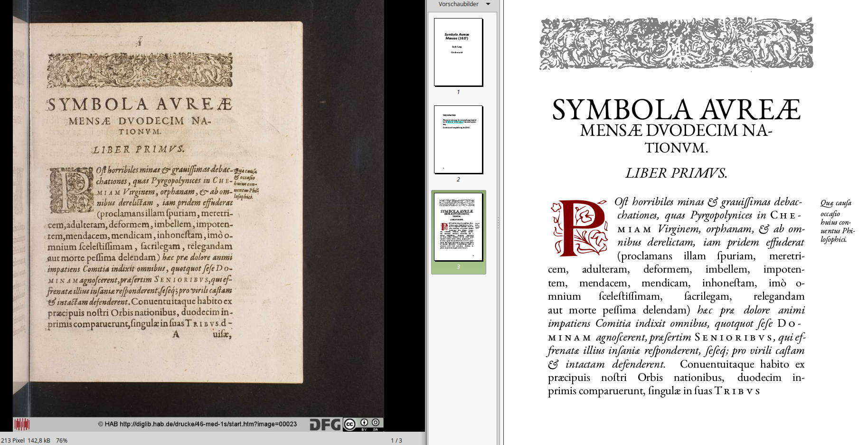Click the page number label under thumbnail 2
This screenshot has height=445, width=868.
coord(458,180)
